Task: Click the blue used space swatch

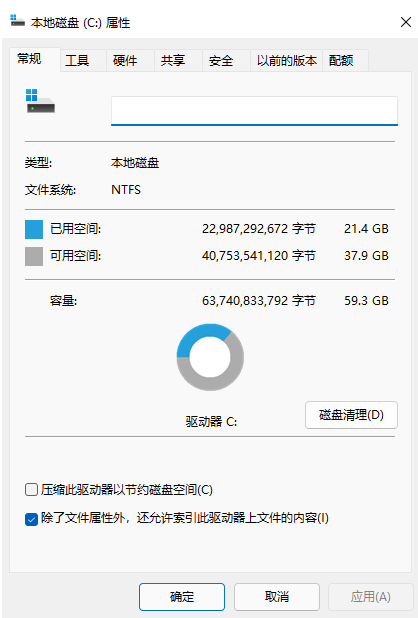Action: pyautogui.click(x=34, y=229)
